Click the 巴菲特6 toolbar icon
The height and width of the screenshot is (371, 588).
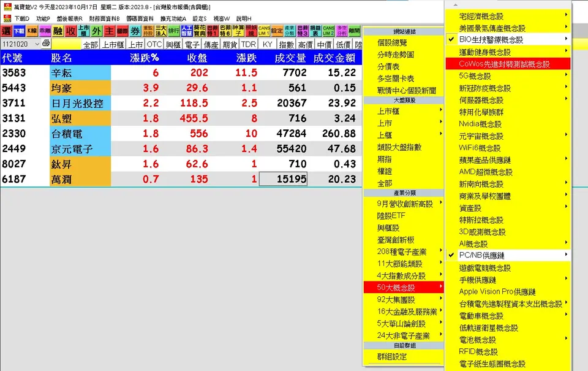[225, 31]
